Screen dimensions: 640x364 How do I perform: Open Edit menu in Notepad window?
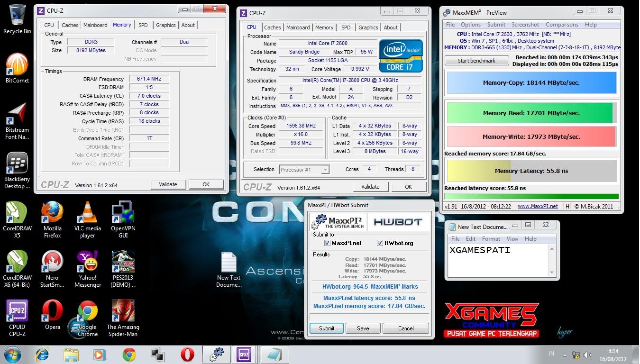coord(471,239)
